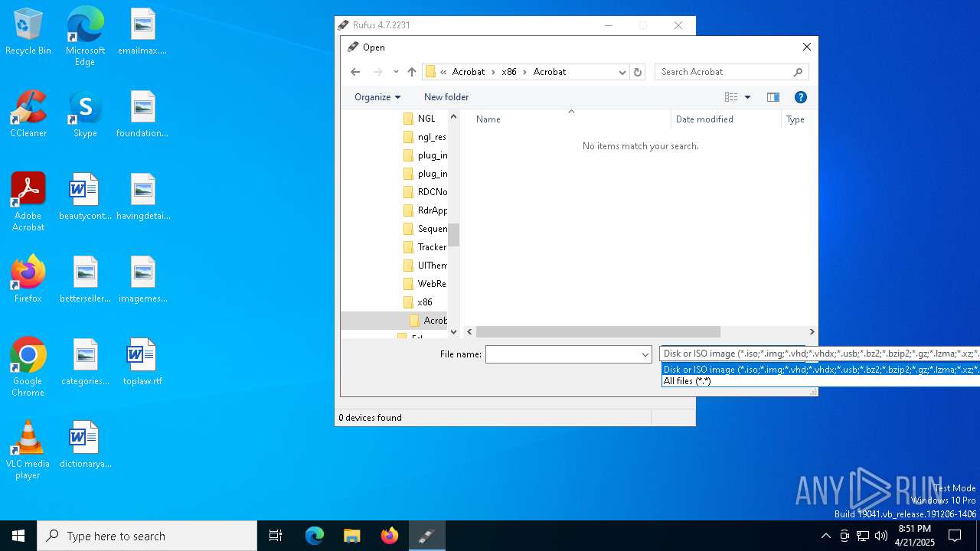Viewport: 980px width, 551px height.
Task: Open the Open dialog help
Action: (800, 97)
